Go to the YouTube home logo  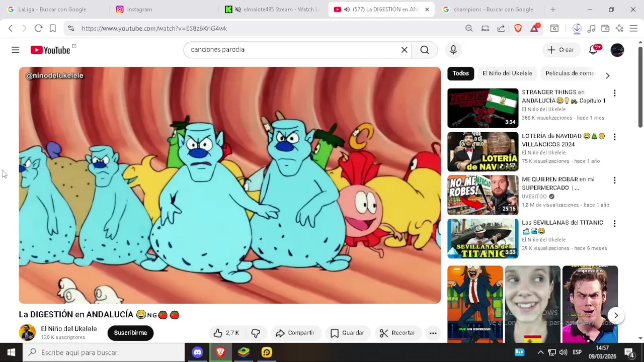[x=50, y=50]
